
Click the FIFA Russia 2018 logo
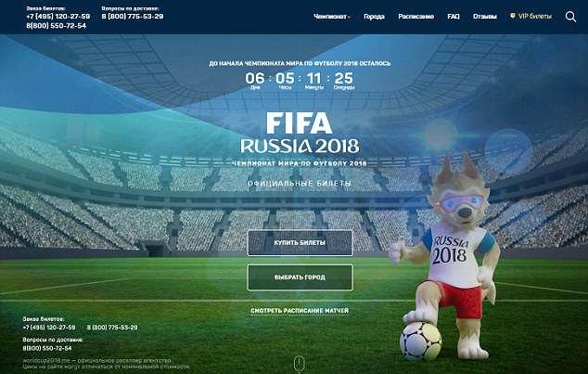[300, 134]
